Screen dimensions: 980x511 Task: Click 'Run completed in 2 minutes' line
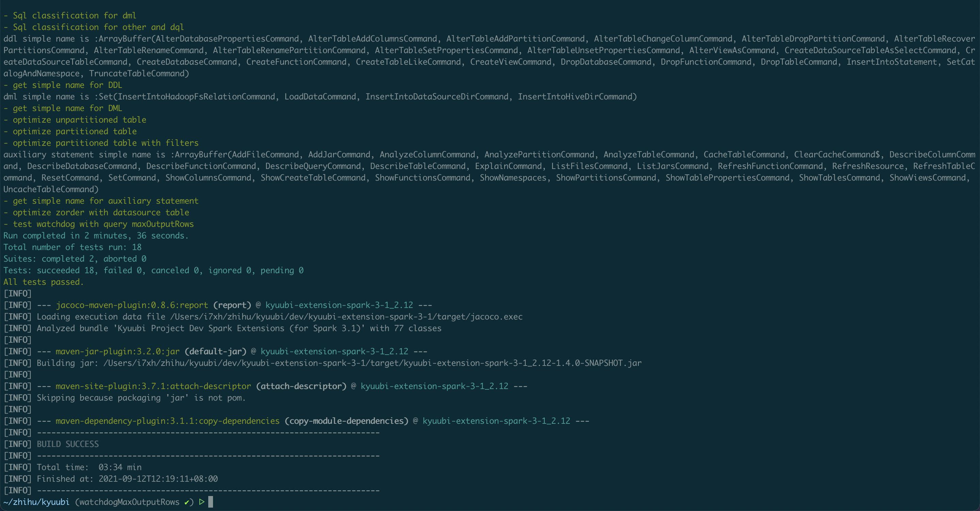click(96, 235)
